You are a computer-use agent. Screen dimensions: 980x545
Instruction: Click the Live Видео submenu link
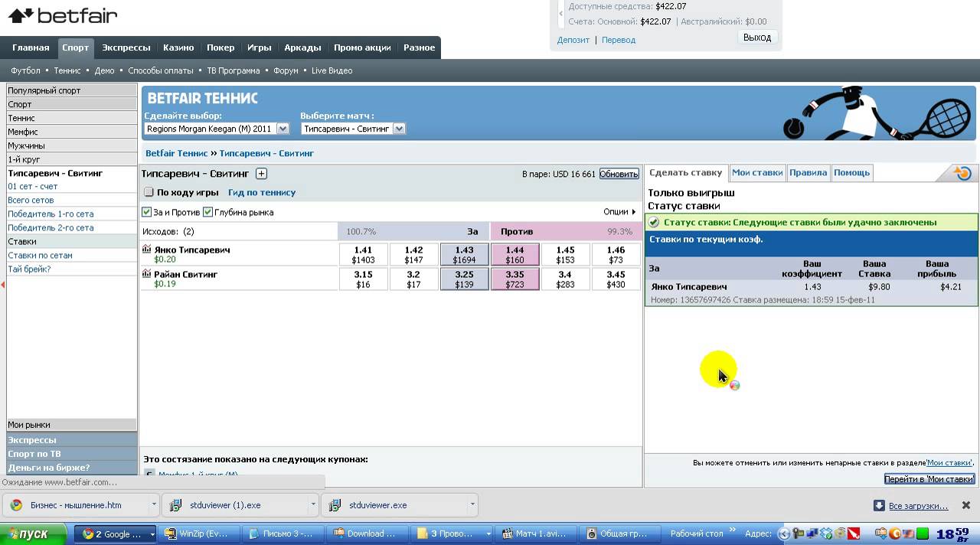pyautogui.click(x=332, y=70)
